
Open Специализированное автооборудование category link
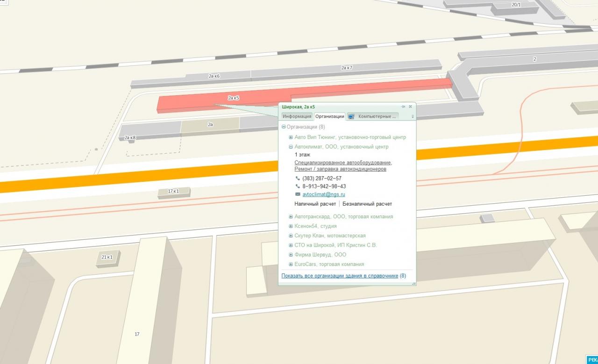[343, 163]
